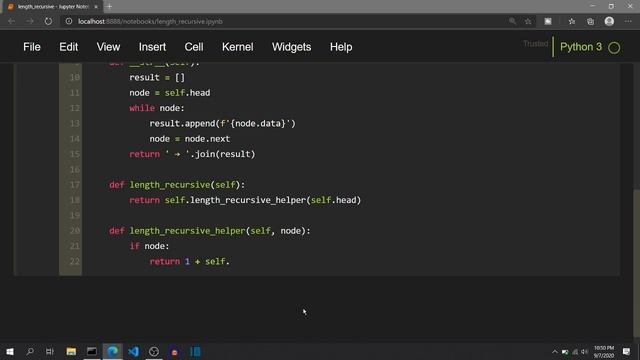Open the terminal app on taskbar
The image size is (640, 360).
92,351
